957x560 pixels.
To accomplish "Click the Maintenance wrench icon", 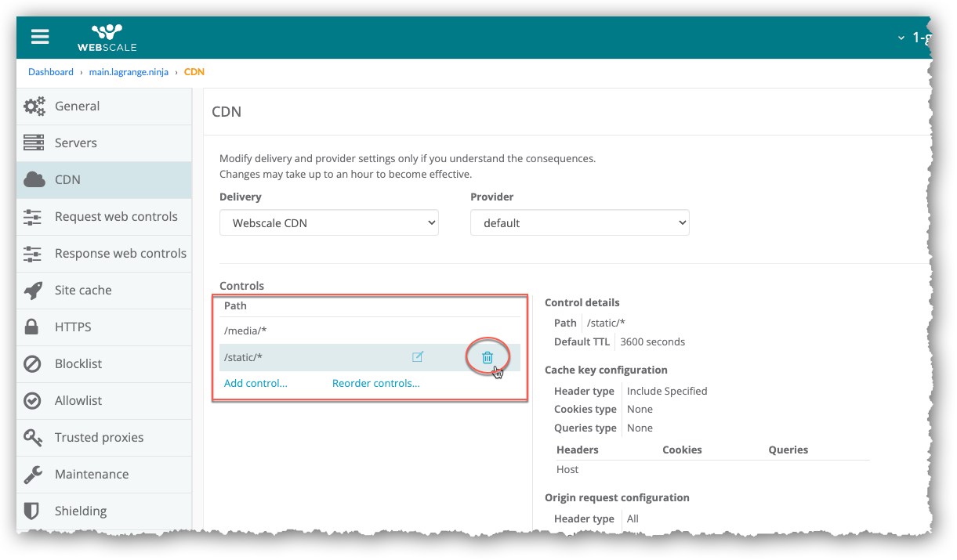I will [33, 475].
